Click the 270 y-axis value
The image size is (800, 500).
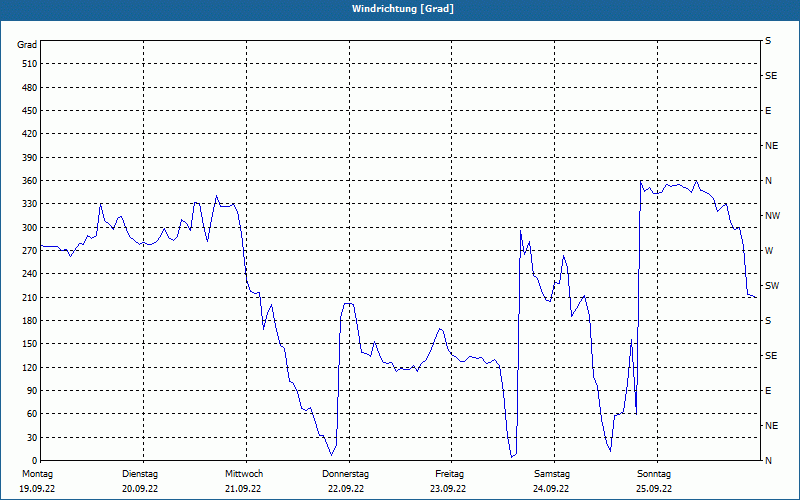(x=31, y=251)
